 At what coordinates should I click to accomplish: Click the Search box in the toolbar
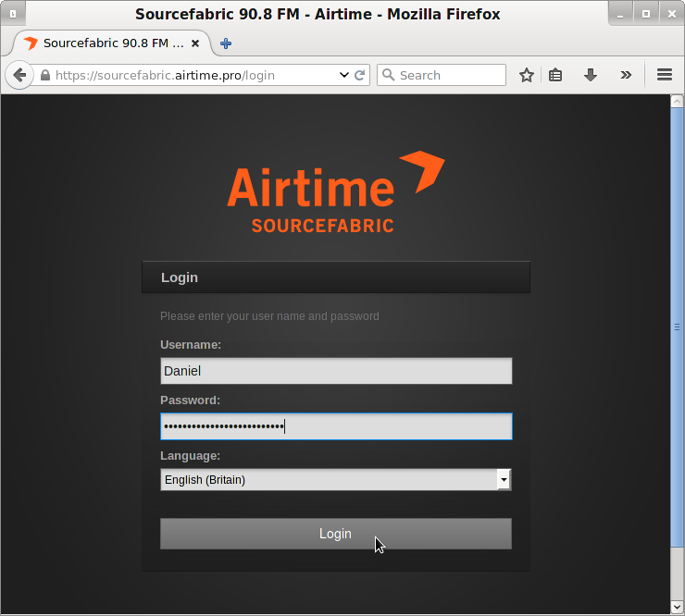(x=442, y=75)
